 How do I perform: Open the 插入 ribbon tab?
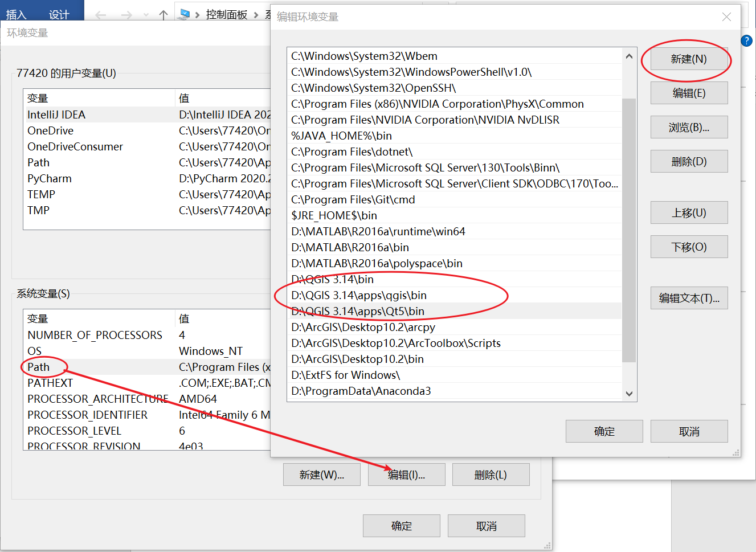16,15
